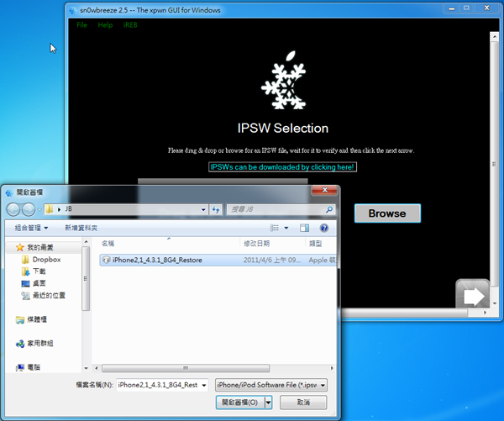Click the Apple type cell of the file
This screenshot has width=504, height=421.
(322, 260)
